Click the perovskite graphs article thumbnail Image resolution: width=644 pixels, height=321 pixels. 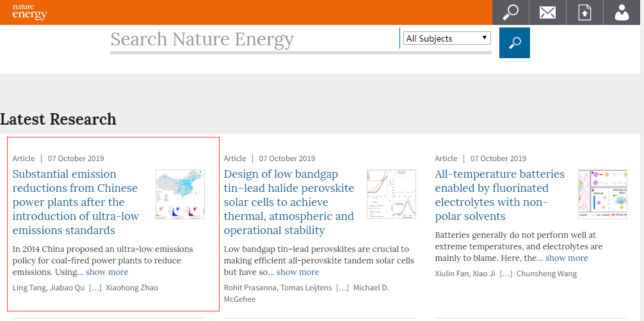click(x=391, y=194)
